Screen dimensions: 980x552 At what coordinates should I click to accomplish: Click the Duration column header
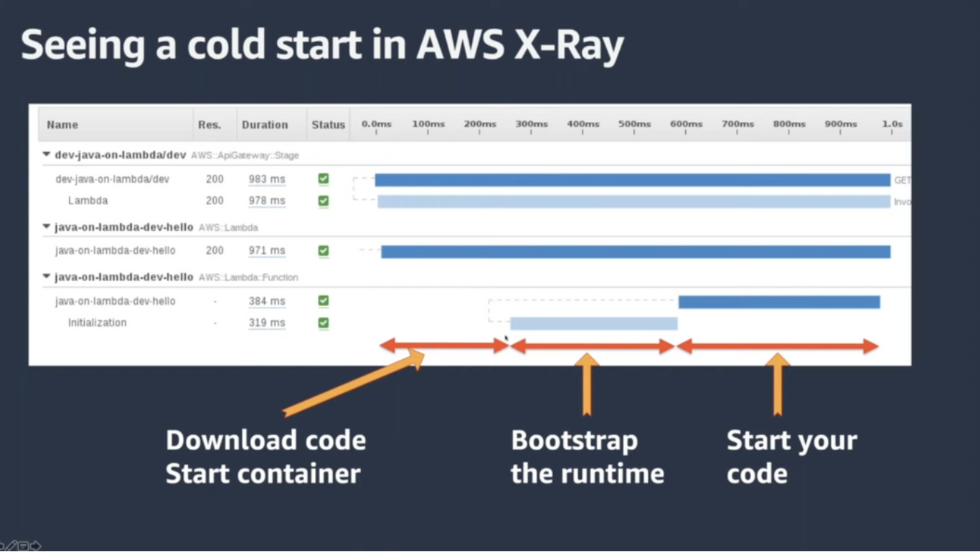pyautogui.click(x=265, y=125)
